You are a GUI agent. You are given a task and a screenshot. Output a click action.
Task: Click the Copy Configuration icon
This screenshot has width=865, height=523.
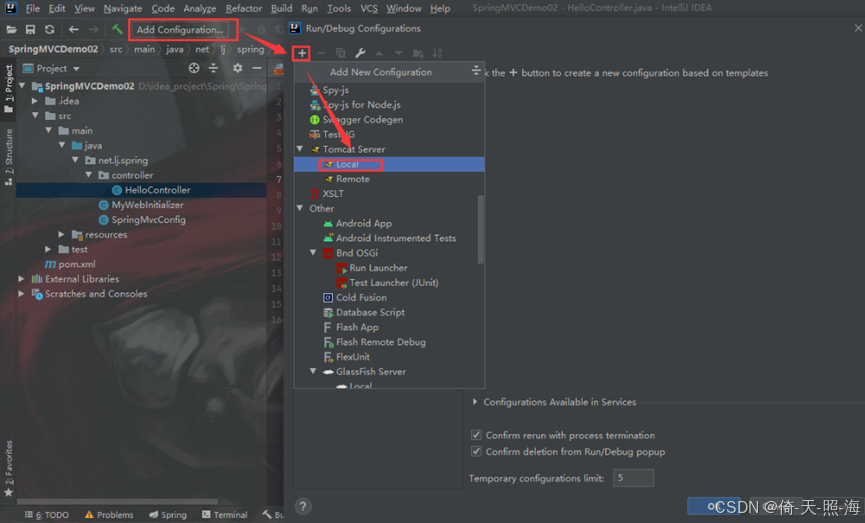pos(340,53)
